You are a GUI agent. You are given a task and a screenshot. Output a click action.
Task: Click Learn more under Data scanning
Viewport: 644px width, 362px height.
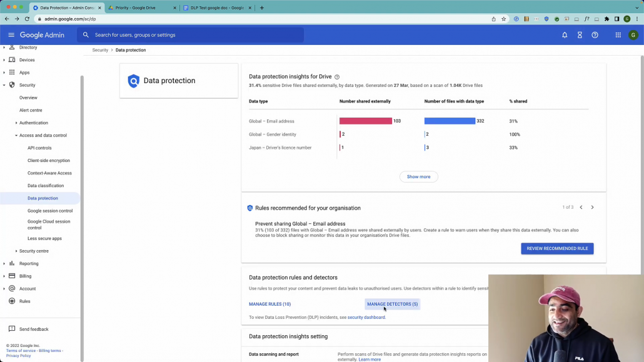click(x=370, y=359)
